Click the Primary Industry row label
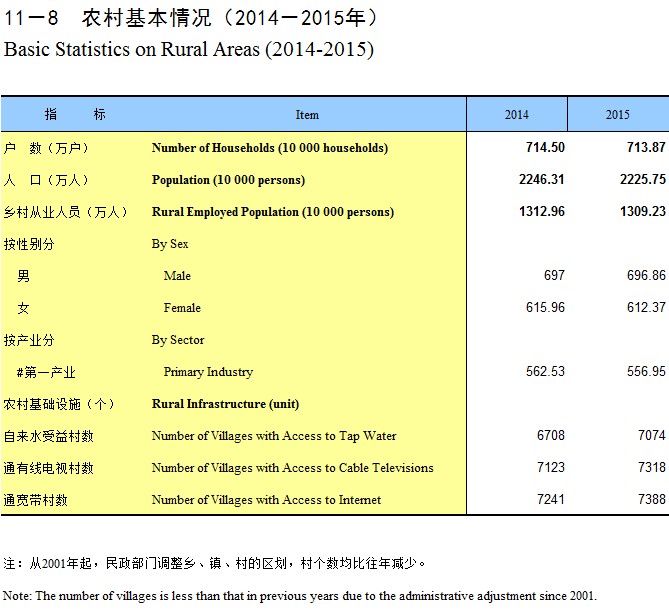Viewport: 669px width, 612px height. pos(208,372)
